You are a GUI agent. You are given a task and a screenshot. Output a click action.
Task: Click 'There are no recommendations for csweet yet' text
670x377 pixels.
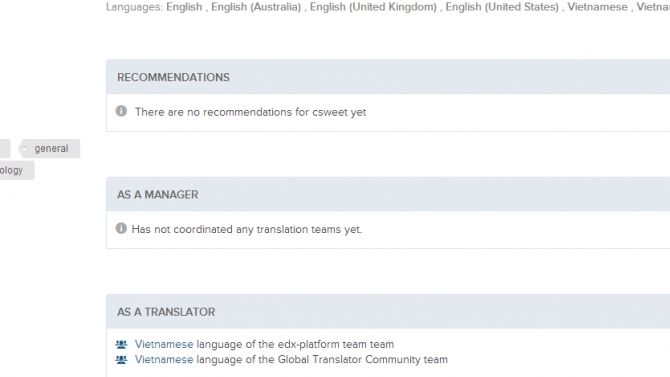[x=251, y=112]
